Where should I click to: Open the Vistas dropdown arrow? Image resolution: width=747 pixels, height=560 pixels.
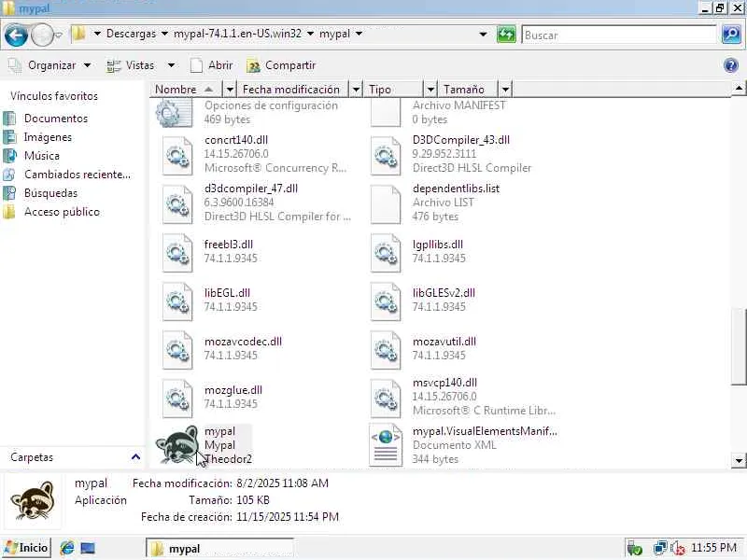[x=171, y=65]
